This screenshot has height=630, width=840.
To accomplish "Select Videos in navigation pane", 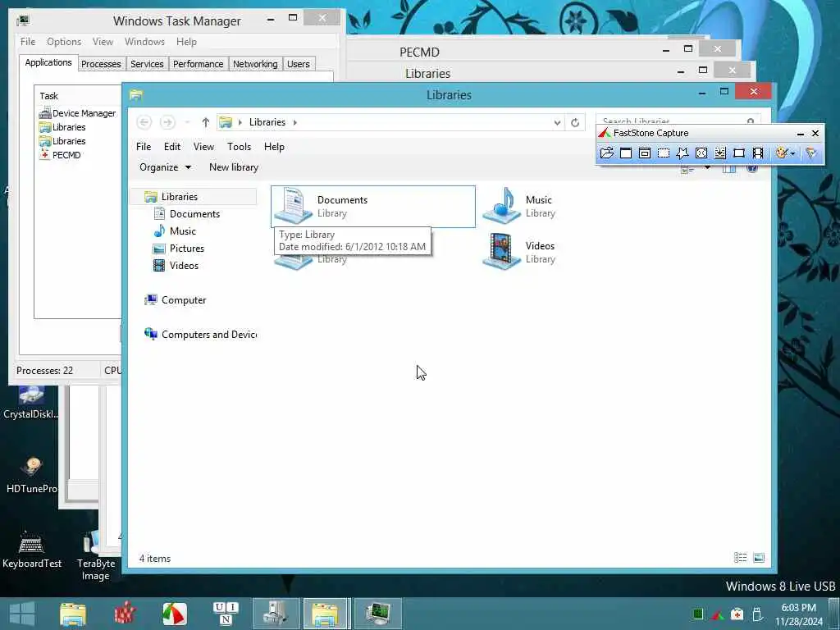I will pyautogui.click(x=184, y=265).
